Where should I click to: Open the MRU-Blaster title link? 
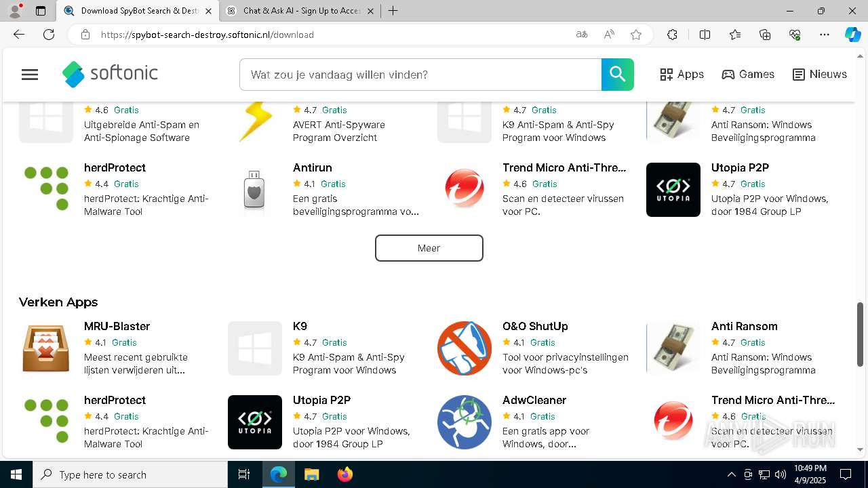117,326
